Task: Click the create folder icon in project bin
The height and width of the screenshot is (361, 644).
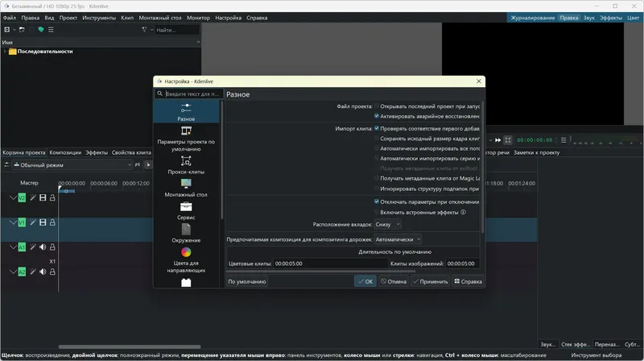Action: pos(22,30)
